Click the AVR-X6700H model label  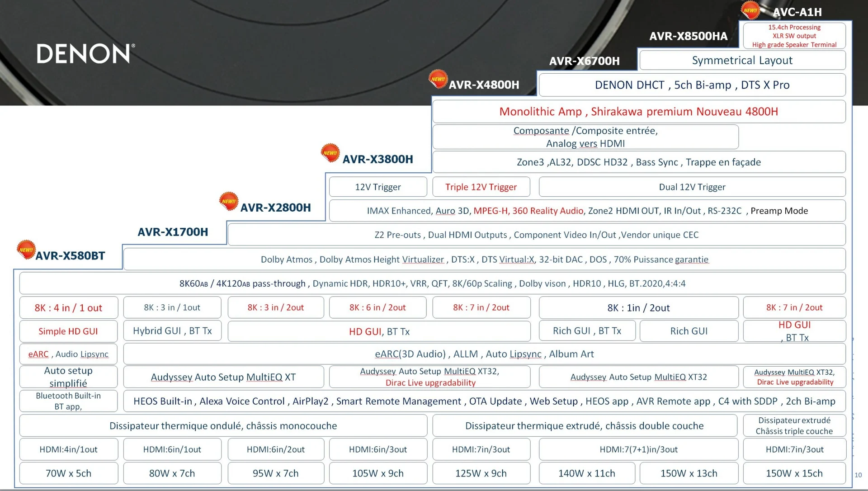584,61
